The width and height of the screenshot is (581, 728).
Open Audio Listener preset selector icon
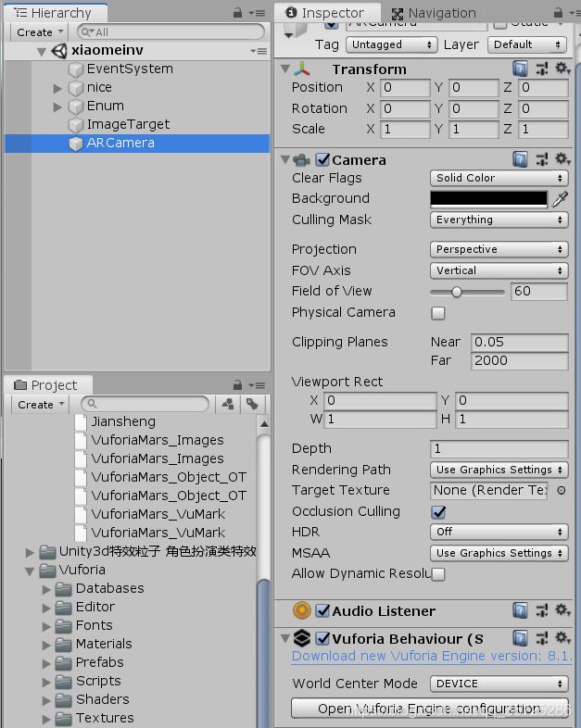(x=541, y=610)
